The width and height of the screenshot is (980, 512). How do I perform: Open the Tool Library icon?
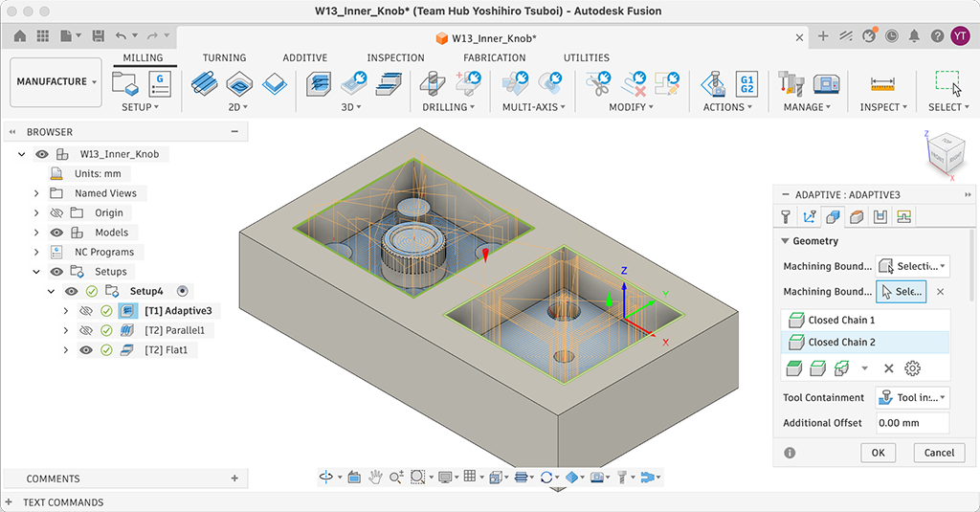point(791,84)
